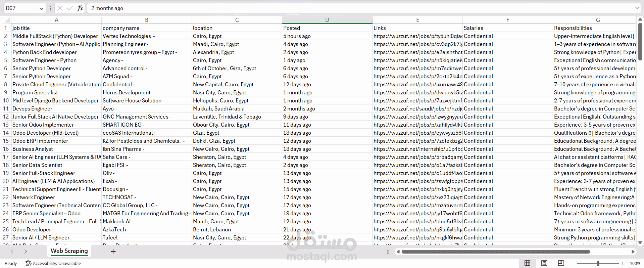This screenshot has height=268, width=644.
Task: Click the horizontal scrollbar thumb
Action: point(496,252)
